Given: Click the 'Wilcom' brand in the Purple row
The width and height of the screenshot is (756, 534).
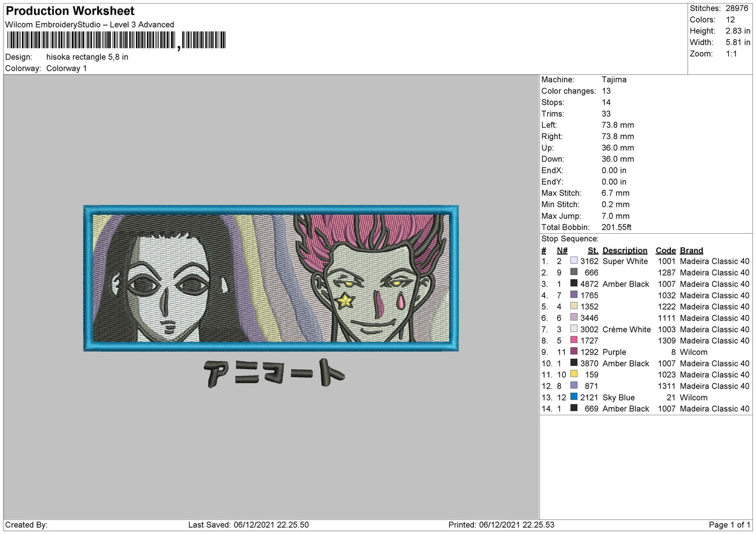Looking at the screenshot, I should coord(693,352).
